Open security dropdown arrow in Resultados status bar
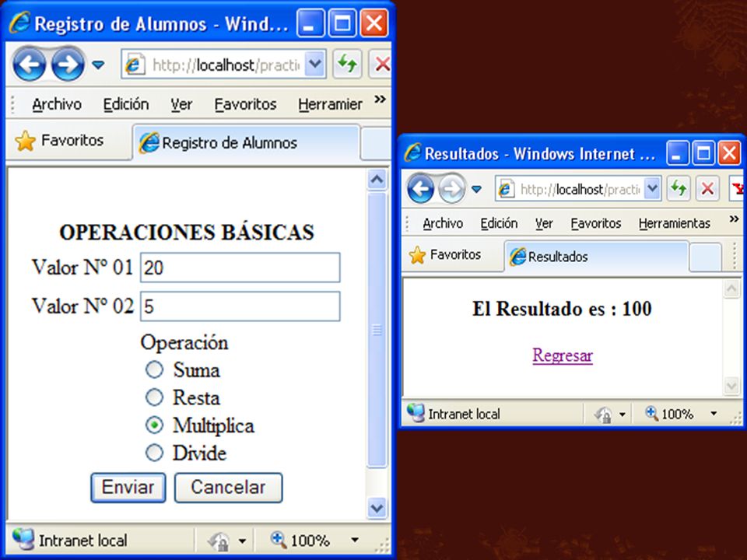The height and width of the screenshot is (560, 747). [x=622, y=415]
